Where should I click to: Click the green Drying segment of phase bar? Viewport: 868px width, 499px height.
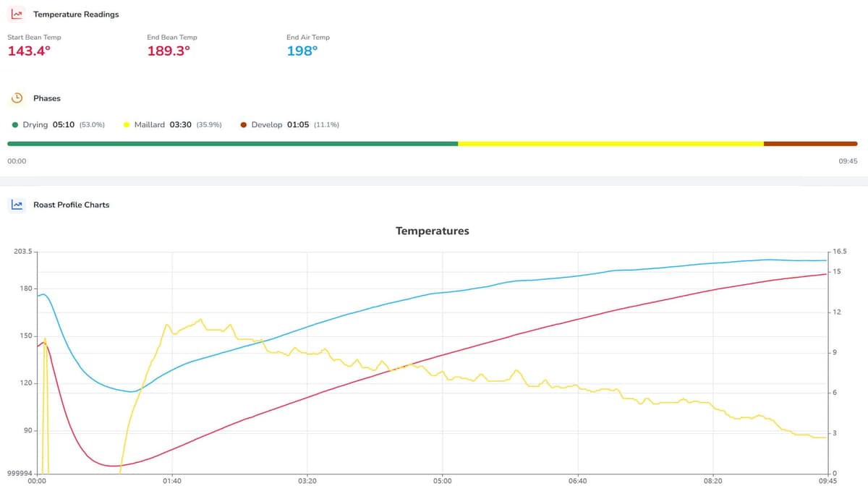[x=233, y=144]
